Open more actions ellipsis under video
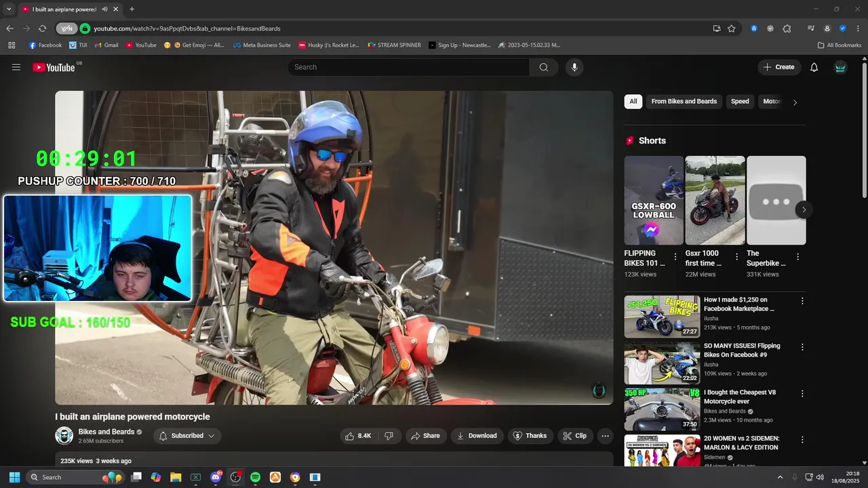The width and height of the screenshot is (868, 488). (x=606, y=436)
